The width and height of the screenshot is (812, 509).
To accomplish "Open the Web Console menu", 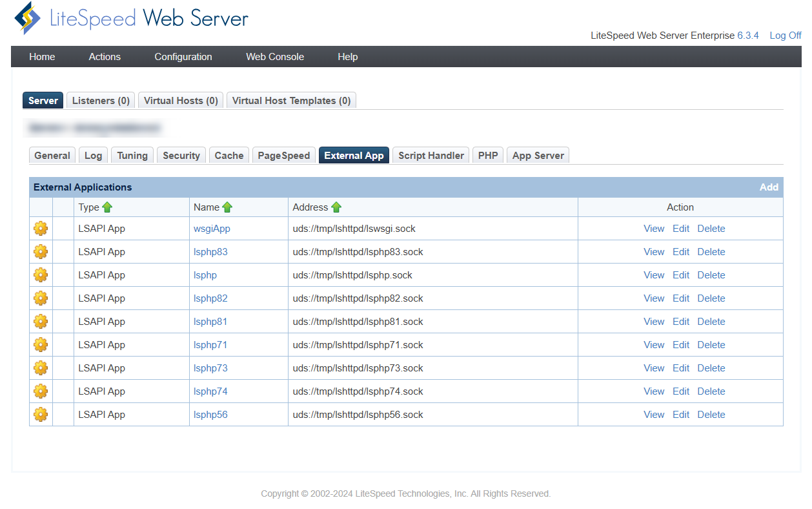I will 275,57.
